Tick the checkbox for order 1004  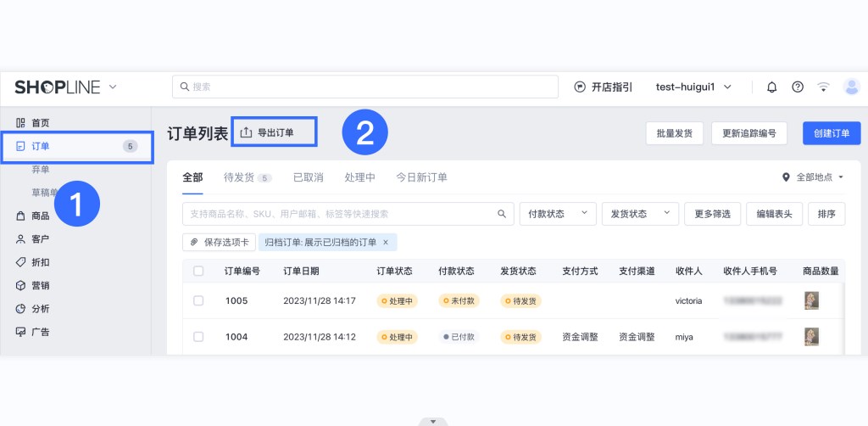pyautogui.click(x=198, y=337)
